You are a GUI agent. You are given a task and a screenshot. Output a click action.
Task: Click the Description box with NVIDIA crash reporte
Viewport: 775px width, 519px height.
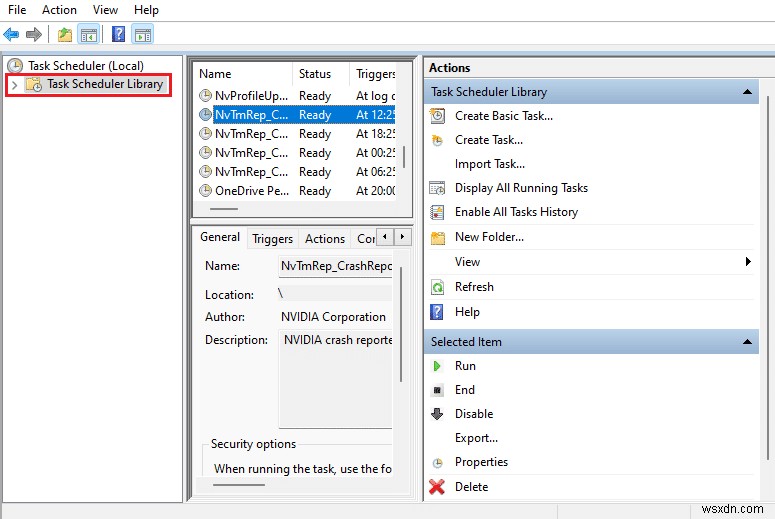[x=336, y=378]
